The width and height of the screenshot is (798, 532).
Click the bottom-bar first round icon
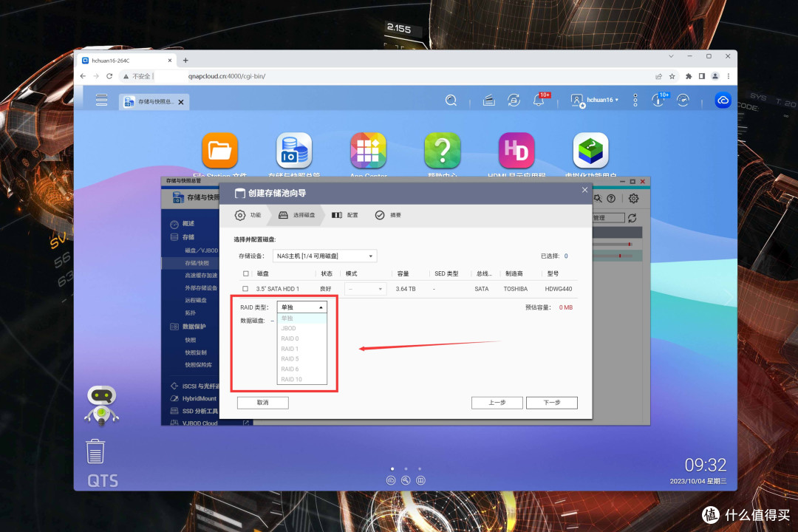[x=391, y=480]
